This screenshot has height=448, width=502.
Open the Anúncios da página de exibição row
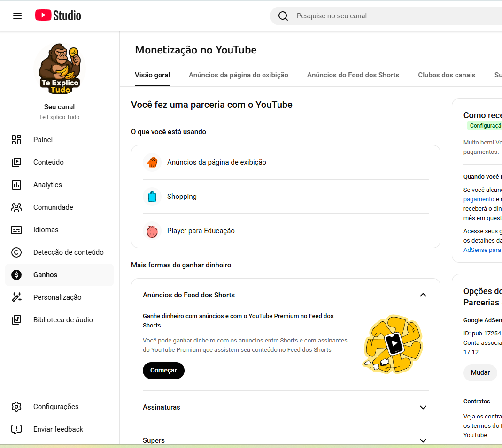pyautogui.click(x=286, y=162)
